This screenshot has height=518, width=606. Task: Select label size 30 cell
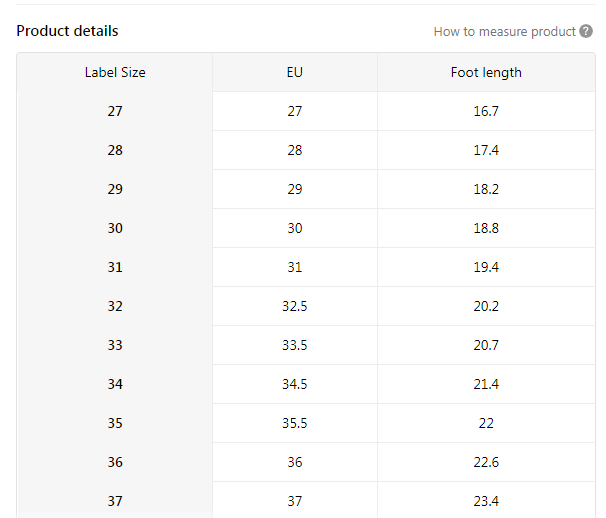tap(115, 228)
